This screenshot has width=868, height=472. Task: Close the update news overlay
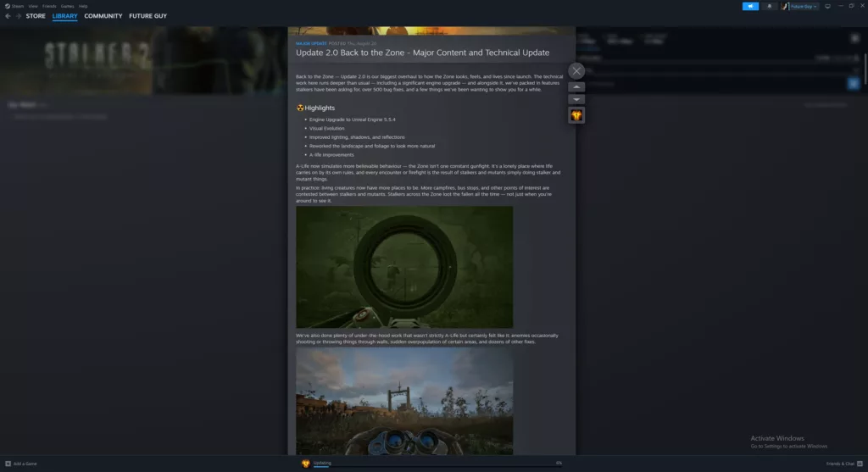(x=576, y=71)
